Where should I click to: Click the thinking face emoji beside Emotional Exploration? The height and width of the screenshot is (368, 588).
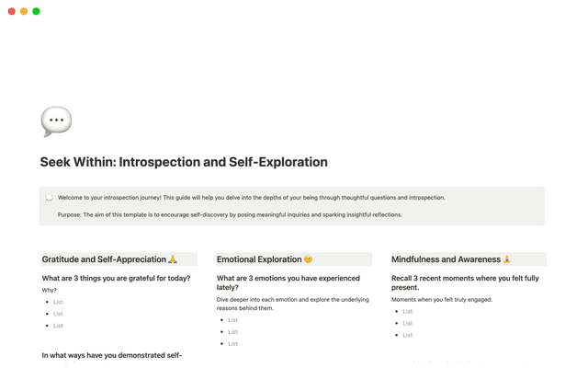point(308,259)
